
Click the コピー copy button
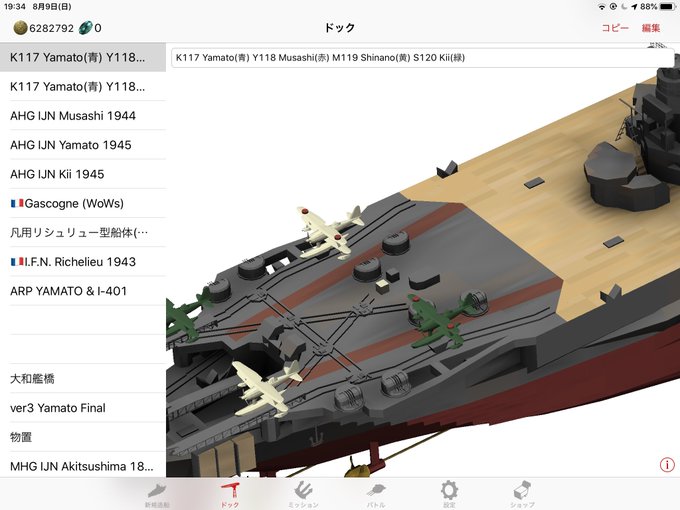[615, 28]
